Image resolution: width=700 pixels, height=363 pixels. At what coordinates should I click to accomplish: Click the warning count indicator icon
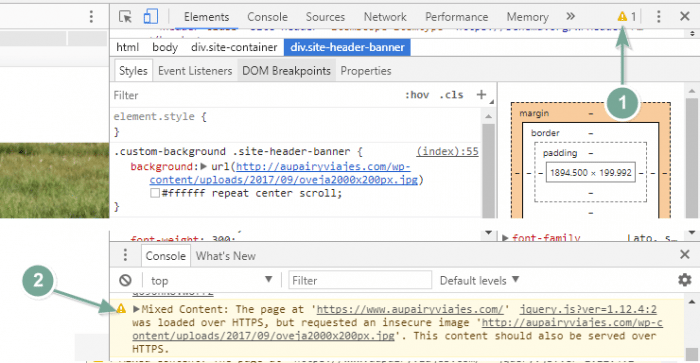pos(622,17)
